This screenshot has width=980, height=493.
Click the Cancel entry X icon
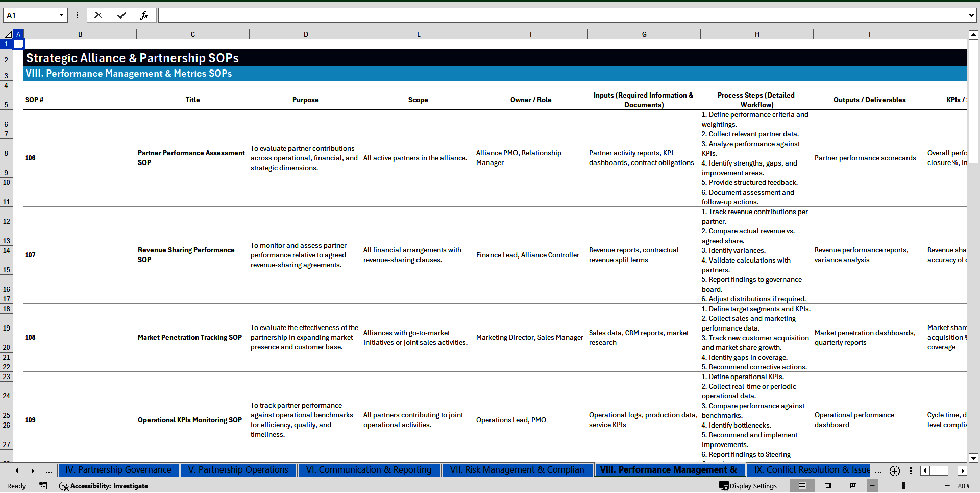[98, 15]
